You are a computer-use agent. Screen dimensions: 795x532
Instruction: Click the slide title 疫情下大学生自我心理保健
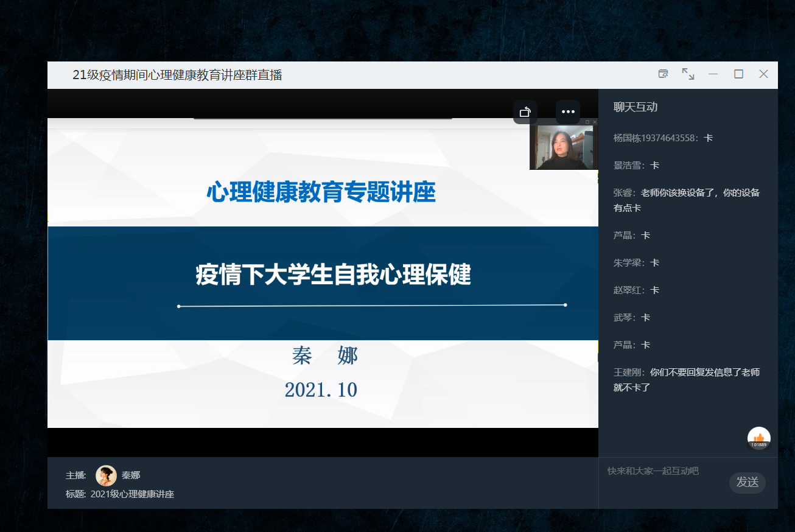[x=333, y=275]
